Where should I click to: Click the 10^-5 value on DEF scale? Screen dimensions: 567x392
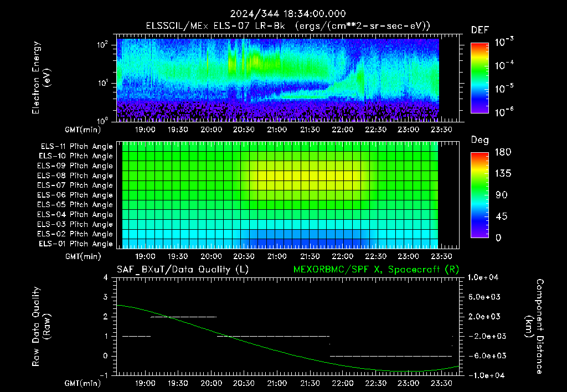[x=504, y=88]
